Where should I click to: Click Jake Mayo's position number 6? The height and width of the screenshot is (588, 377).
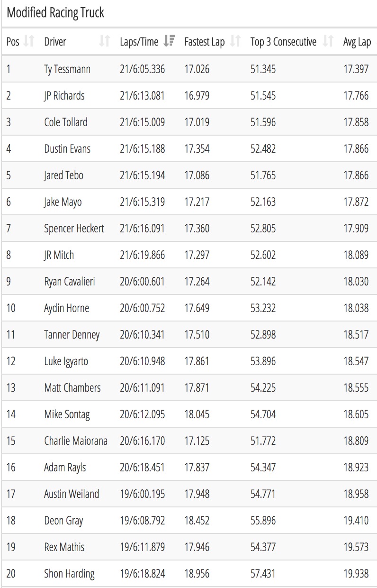pos(9,202)
